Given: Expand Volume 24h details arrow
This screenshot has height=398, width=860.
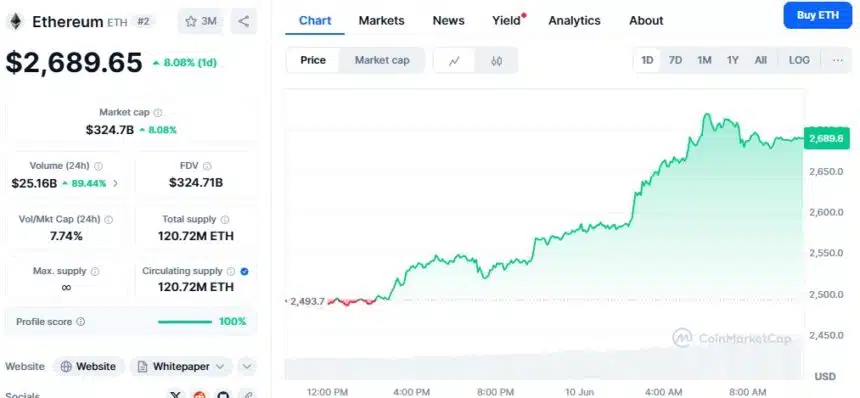Looking at the screenshot, I should coord(115,183).
